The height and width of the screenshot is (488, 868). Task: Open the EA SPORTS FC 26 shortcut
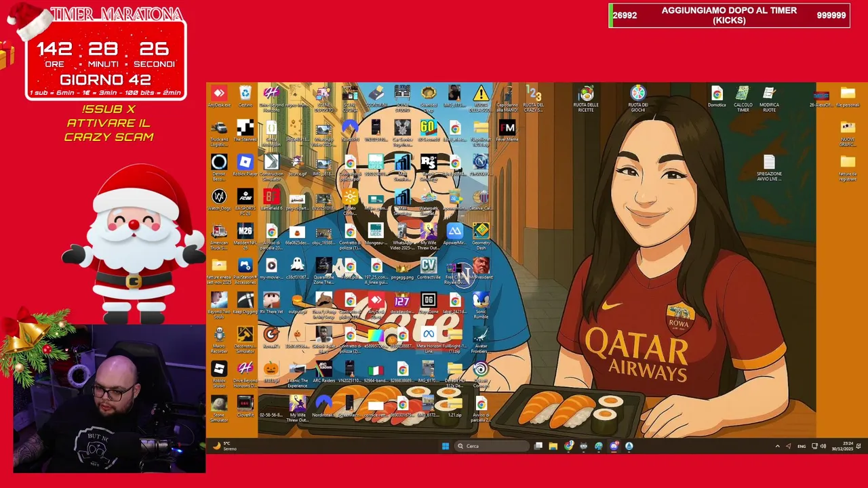coord(245,202)
